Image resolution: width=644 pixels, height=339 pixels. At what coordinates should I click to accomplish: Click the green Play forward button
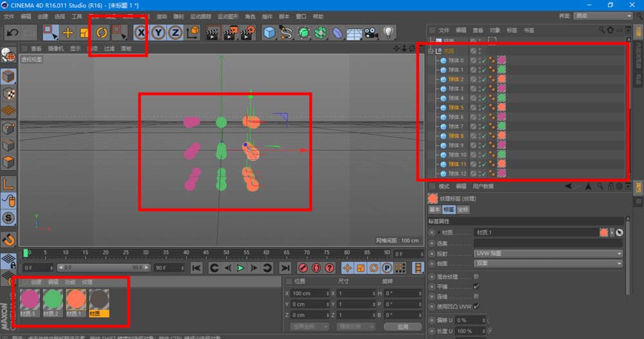pos(241,268)
